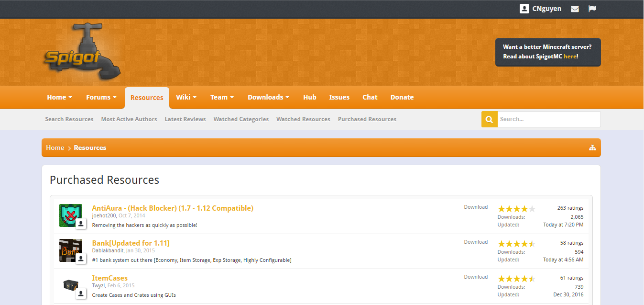Screen dimensions: 644x305
Task: Open the Issues menu item
Action: click(x=339, y=97)
